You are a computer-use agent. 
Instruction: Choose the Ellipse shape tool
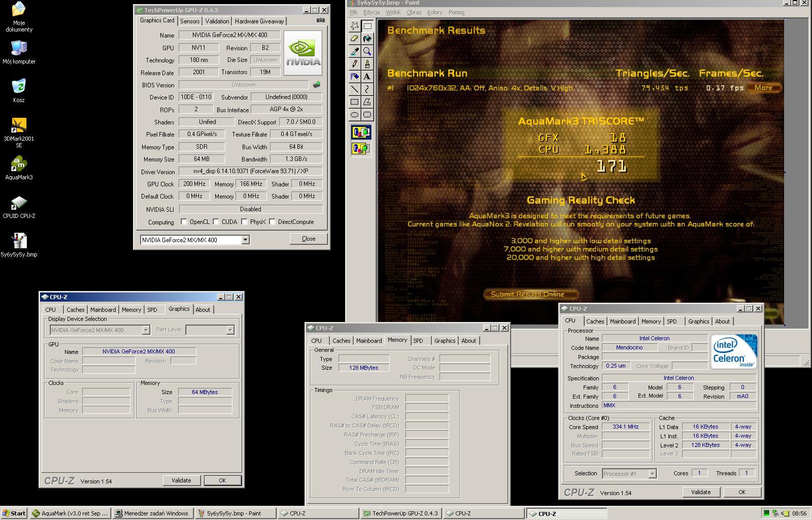[x=355, y=115]
